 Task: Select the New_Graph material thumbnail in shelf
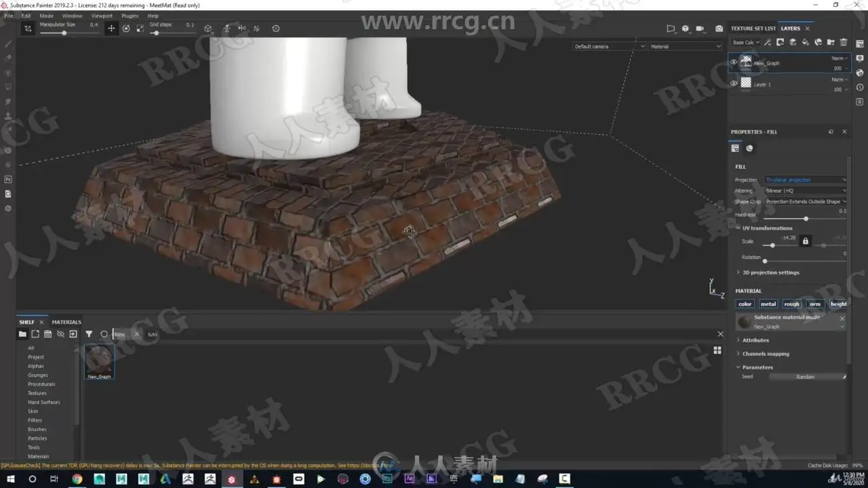pyautogui.click(x=99, y=361)
